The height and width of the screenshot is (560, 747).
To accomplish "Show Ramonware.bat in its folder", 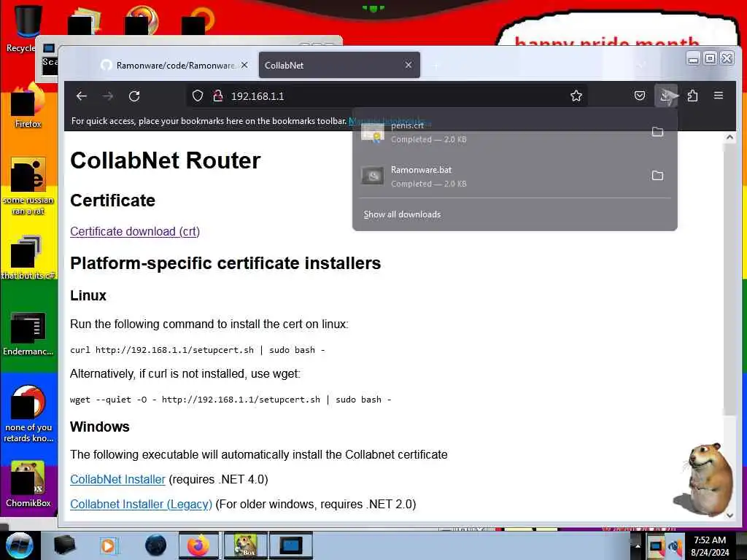I will pos(657,176).
